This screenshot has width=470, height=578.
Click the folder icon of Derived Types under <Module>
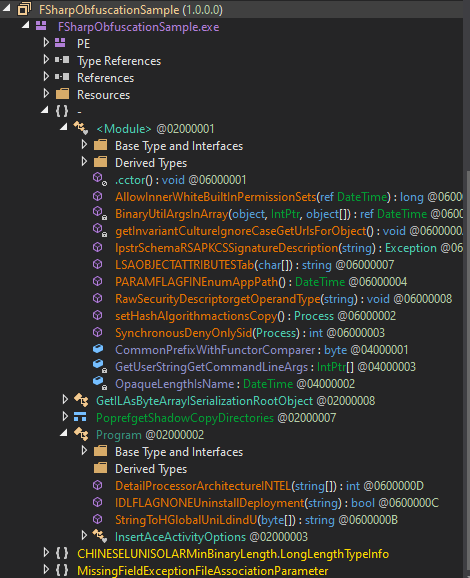tap(100, 162)
